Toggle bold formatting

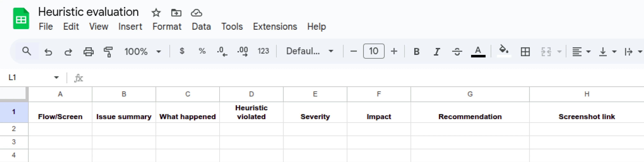[x=416, y=51]
